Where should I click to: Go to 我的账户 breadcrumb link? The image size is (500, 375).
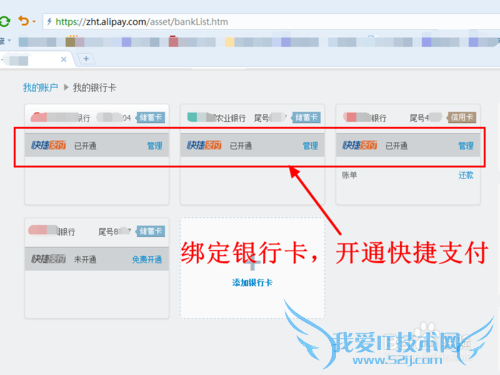pyautogui.click(x=40, y=88)
